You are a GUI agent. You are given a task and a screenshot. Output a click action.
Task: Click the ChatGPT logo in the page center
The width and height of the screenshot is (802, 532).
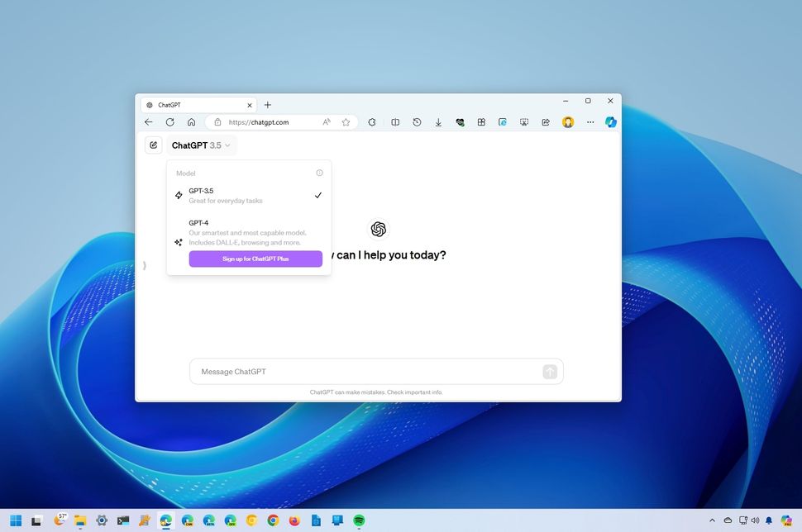[379, 229]
